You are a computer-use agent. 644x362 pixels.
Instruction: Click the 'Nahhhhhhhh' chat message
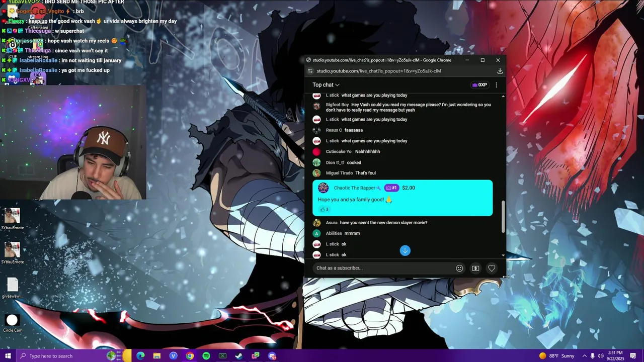click(x=367, y=151)
